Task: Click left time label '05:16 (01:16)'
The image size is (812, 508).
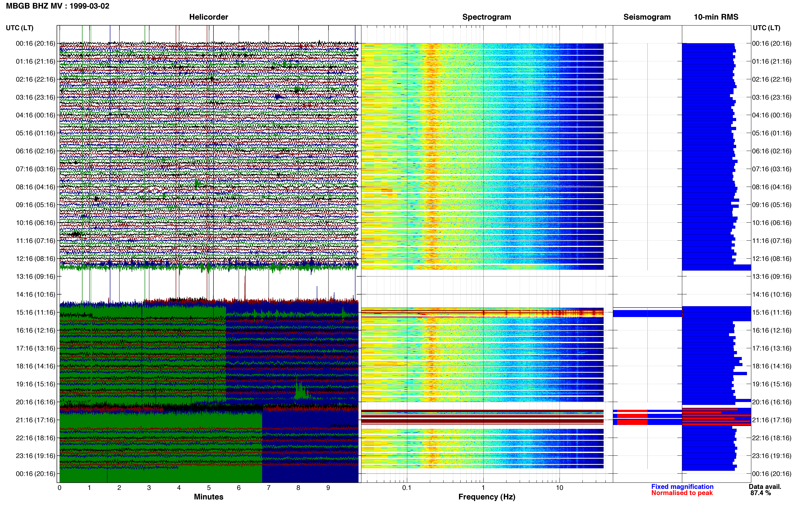Action: click(35, 133)
